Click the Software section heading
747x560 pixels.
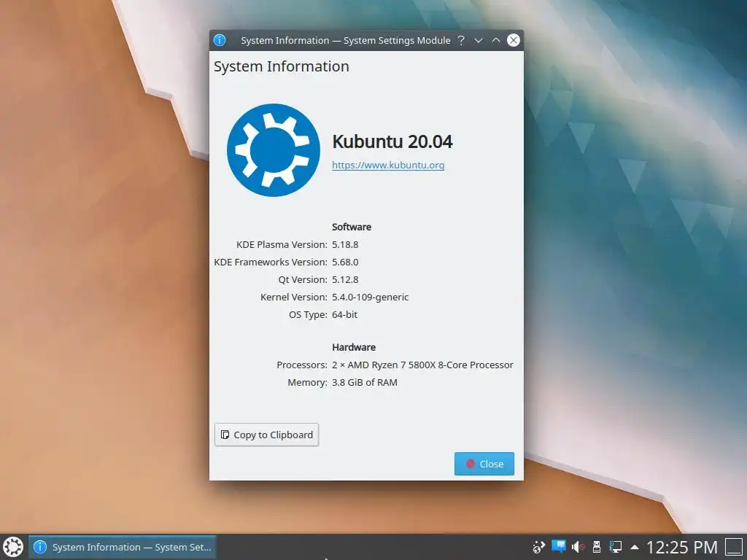pos(352,227)
